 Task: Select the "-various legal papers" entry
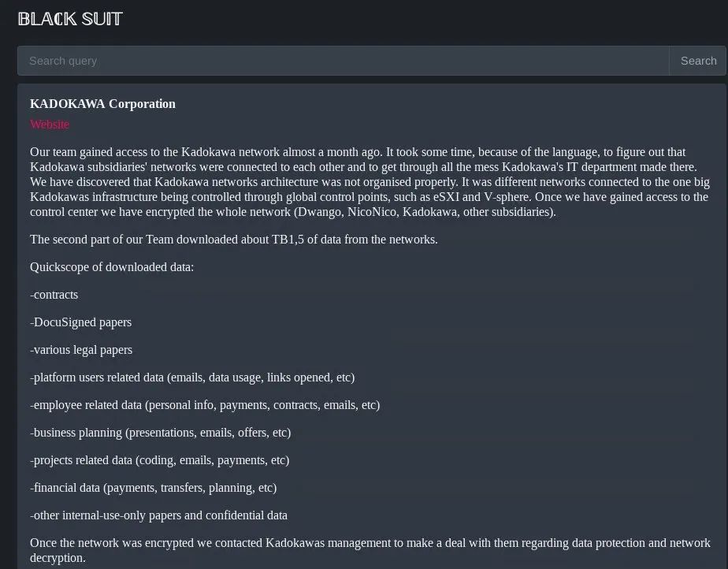tap(81, 350)
